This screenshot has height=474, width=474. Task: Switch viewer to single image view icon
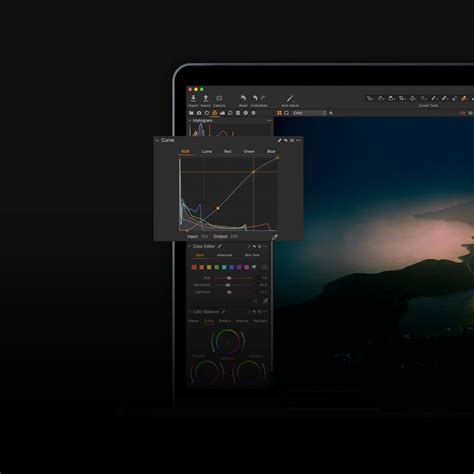[x=286, y=113]
